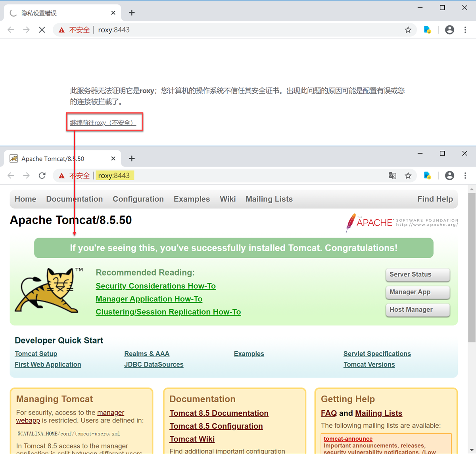Stop loading page in top browser window
Image resolution: width=476 pixels, height=455 pixels.
tap(42, 30)
